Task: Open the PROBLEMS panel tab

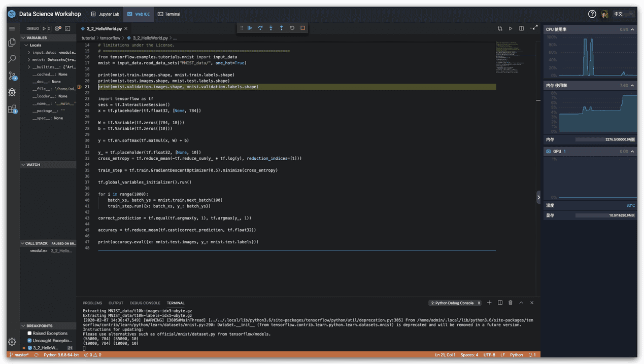Action: pos(92,303)
